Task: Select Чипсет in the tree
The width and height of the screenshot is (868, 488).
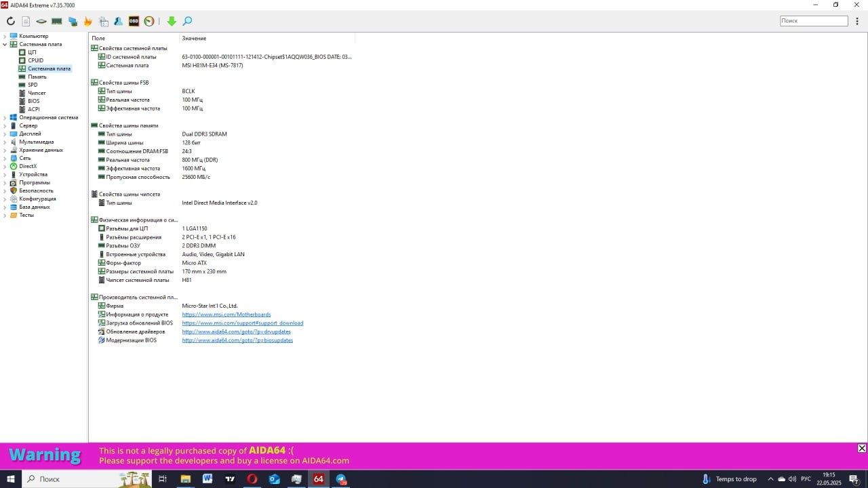Action: pos(37,93)
